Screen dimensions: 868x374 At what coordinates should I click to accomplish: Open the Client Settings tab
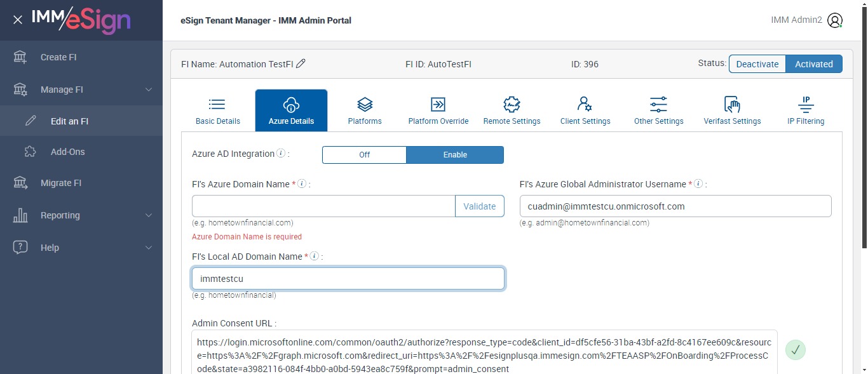tap(585, 110)
